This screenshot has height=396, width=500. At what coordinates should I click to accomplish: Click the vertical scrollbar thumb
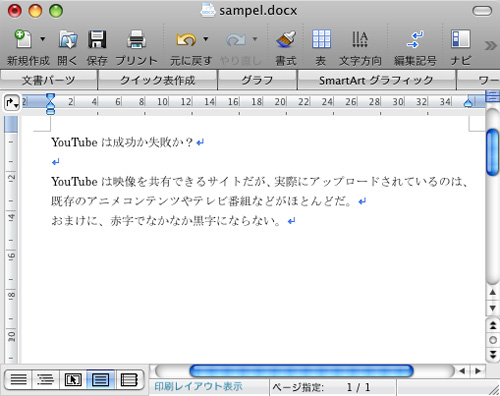coord(492,152)
